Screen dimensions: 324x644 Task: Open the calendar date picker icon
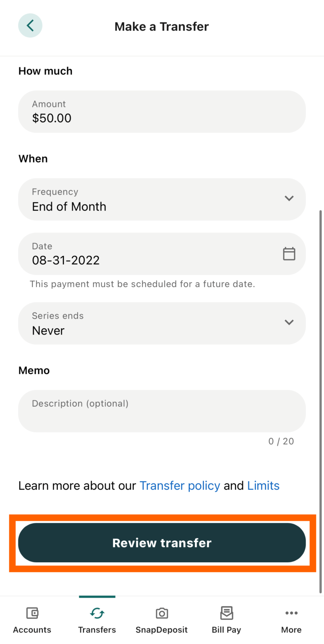tap(289, 254)
